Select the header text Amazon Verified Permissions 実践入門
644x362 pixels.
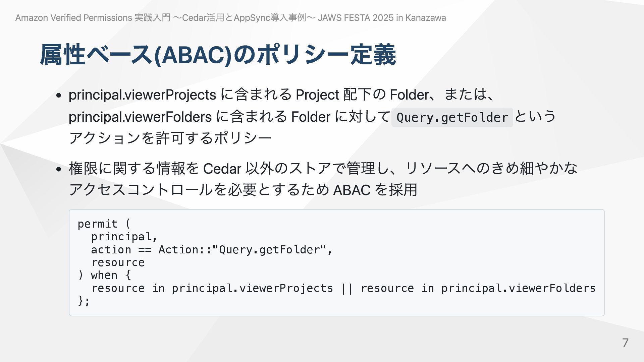pos(93,18)
